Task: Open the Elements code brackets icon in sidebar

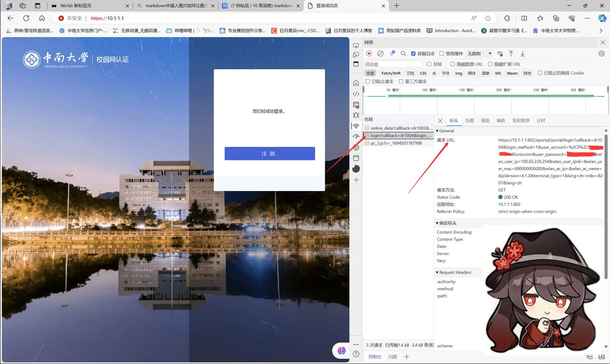Action: (x=356, y=94)
